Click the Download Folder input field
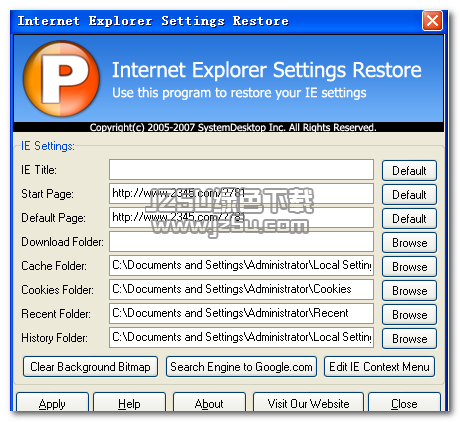 coord(241,241)
